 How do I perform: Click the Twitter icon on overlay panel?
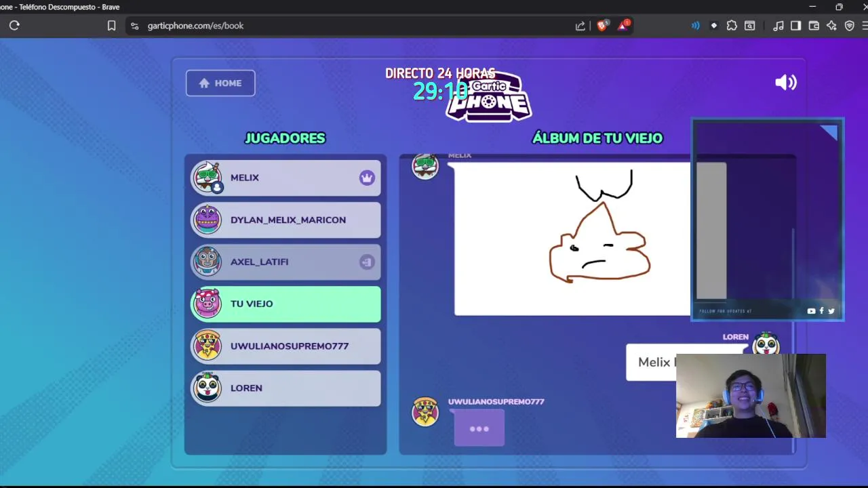tap(831, 311)
